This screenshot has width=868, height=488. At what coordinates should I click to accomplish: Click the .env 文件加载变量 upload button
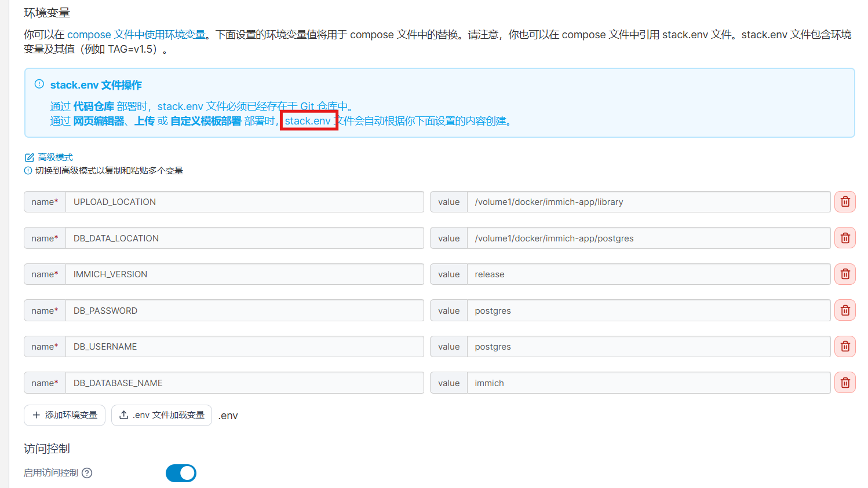click(162, 415)
